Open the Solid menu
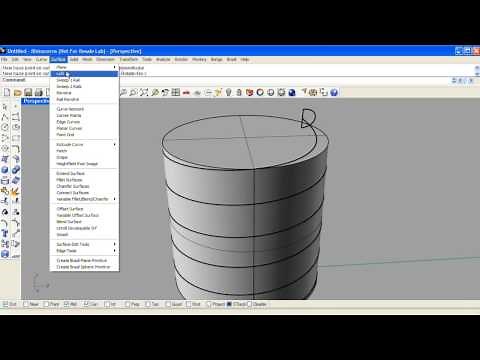This screenshot has width=480, height=360. [74, 60]
